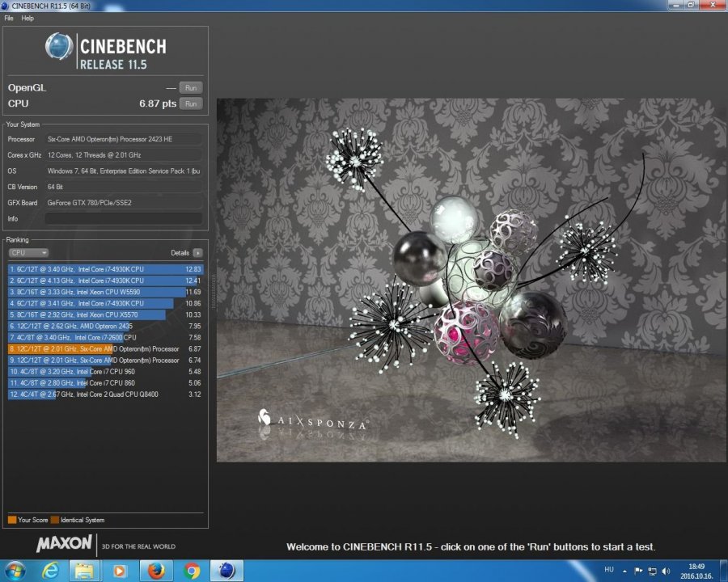Open the Help menu
The height and width of the screenshot is (582, 728).
coord(28,18)
